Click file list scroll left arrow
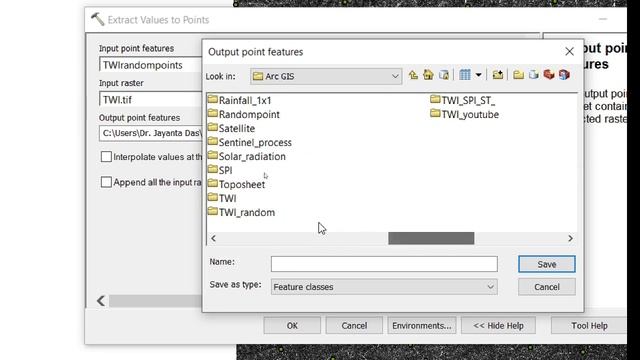 click(213, 238)
